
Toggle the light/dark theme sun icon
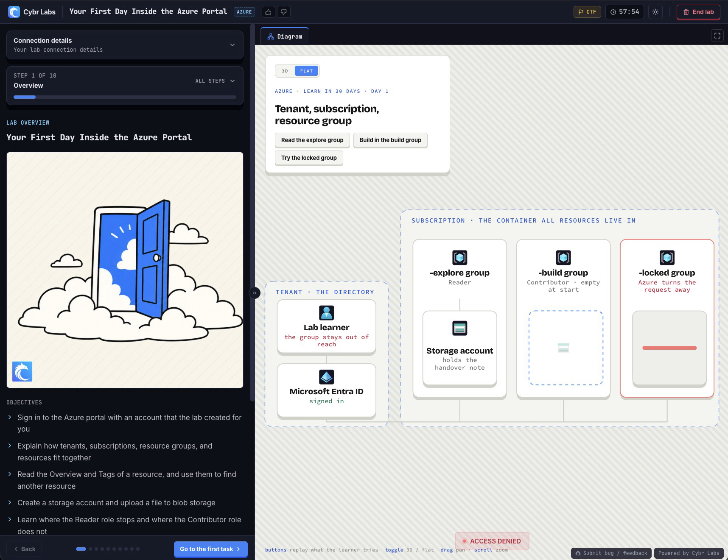tap(655, 12)
